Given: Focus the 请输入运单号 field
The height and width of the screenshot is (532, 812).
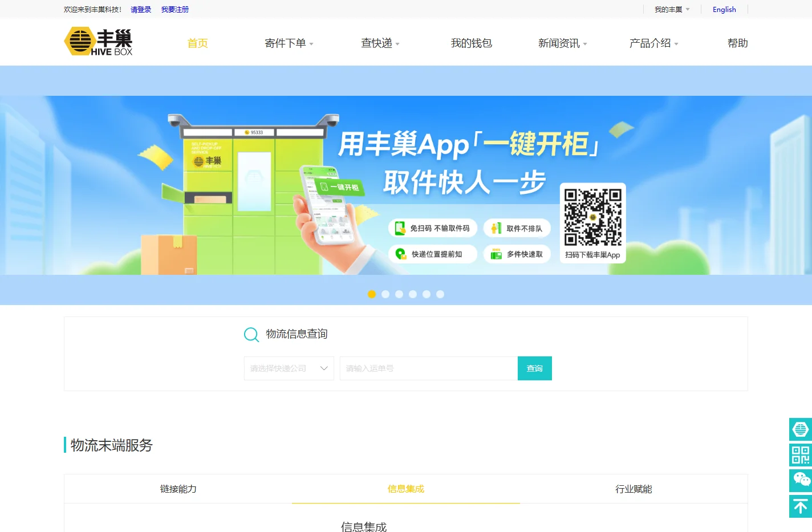Looking at the screenshot, I should pyautogui.click(x=429, y=368).
